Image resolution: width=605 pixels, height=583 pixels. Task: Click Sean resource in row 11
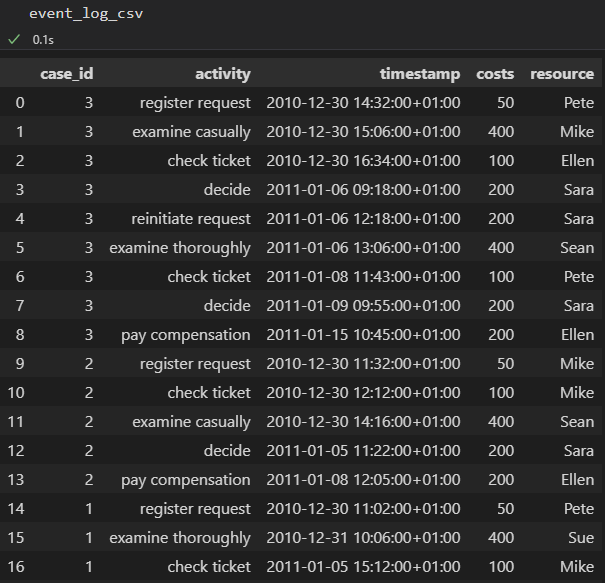click(x=577, y=422)
